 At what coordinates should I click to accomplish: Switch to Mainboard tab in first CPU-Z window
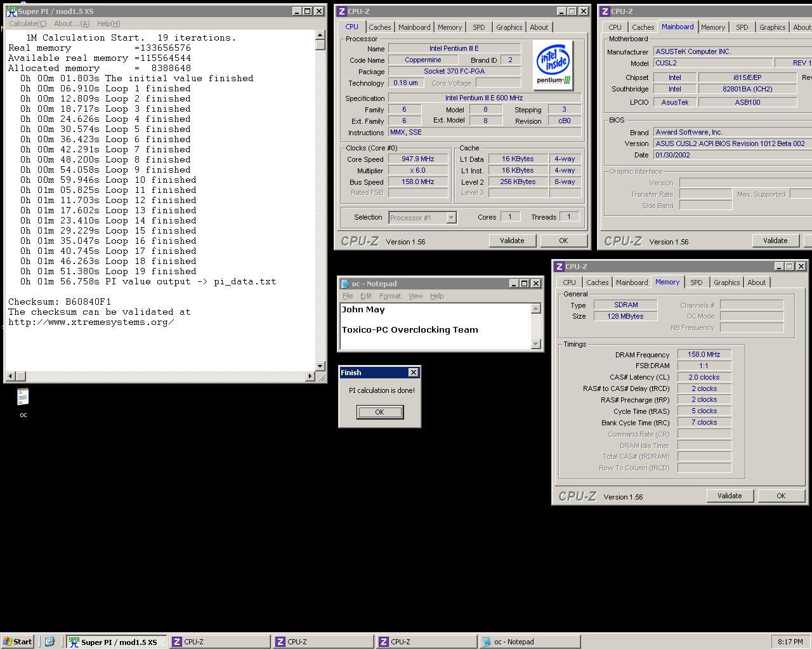(414, 27)
